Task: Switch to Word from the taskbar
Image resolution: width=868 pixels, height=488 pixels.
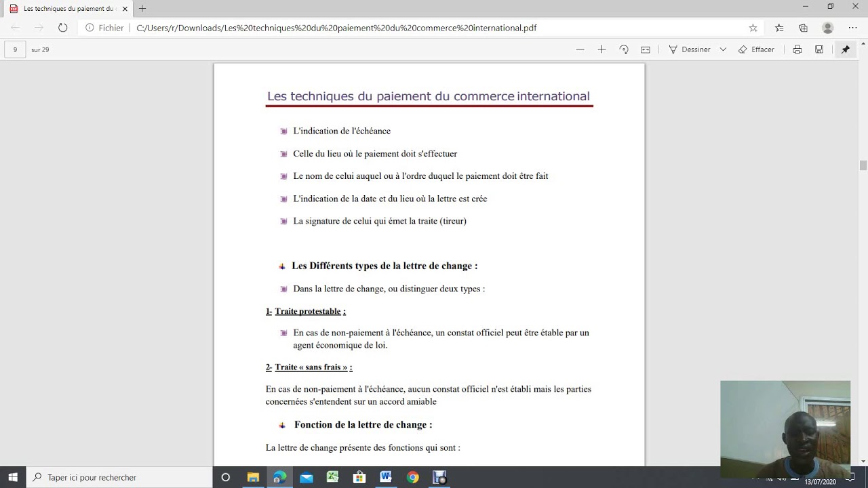Action: [x=386, y=477]
